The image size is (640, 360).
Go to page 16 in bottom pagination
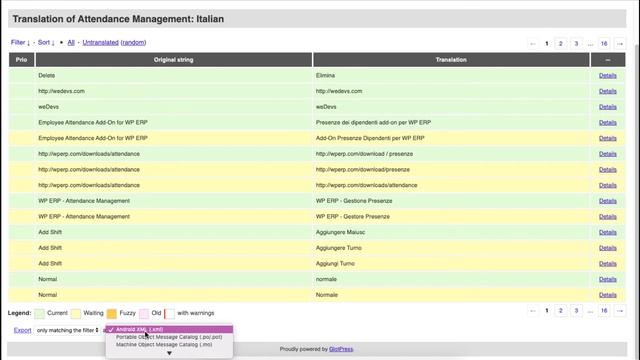pos(604,311)
